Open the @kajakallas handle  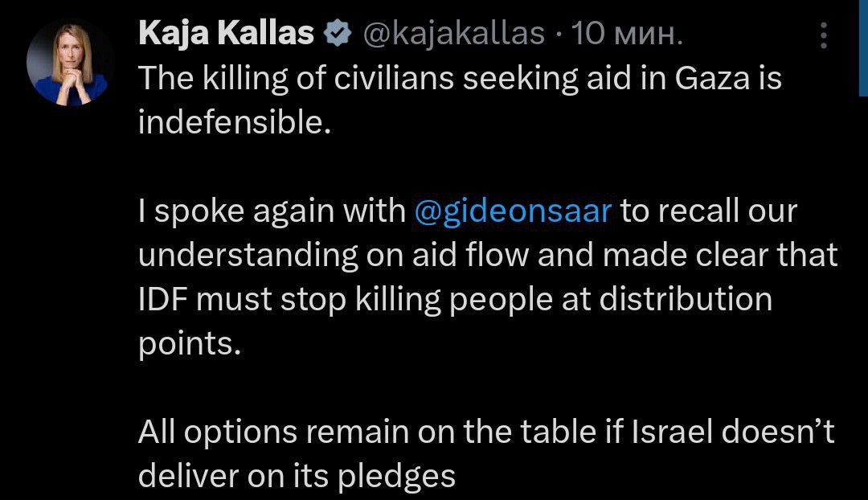[454, 34]
